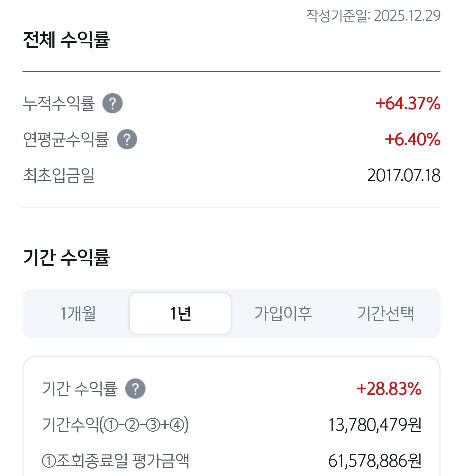The image size is (463, 476).
Task: Select the 1개월 period tab
Action: coord(78,313)
